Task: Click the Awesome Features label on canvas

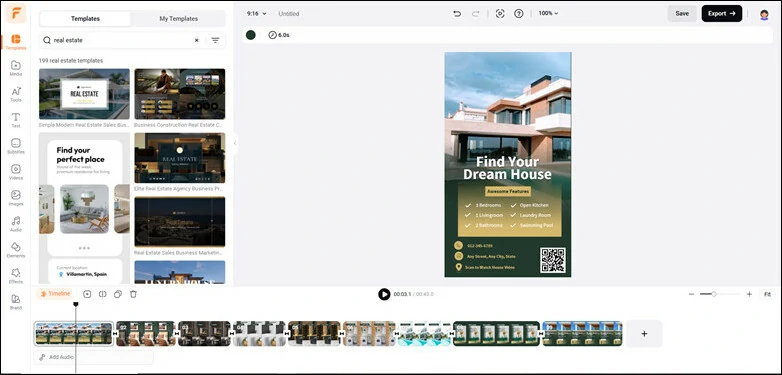Action: pyautogui.click(x=508, y=191)
